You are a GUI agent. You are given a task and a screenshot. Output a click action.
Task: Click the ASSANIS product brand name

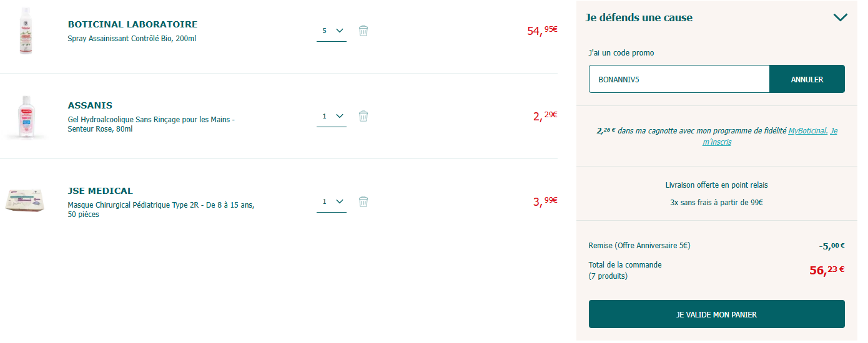pyautogui.click(x=90, y=105)
